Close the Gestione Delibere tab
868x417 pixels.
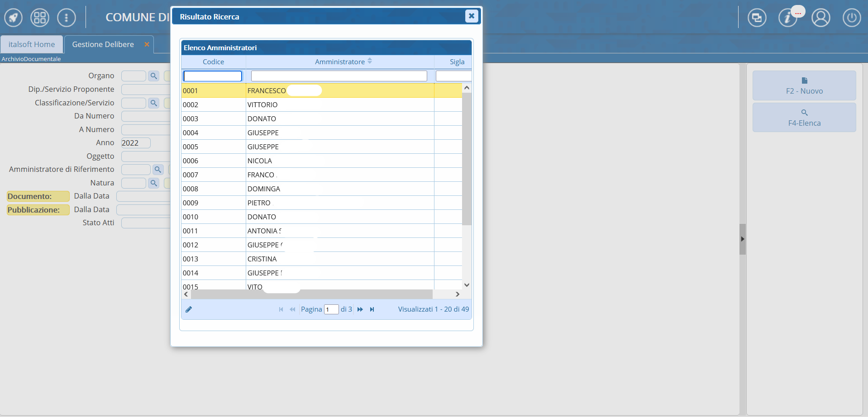point(147,44)
